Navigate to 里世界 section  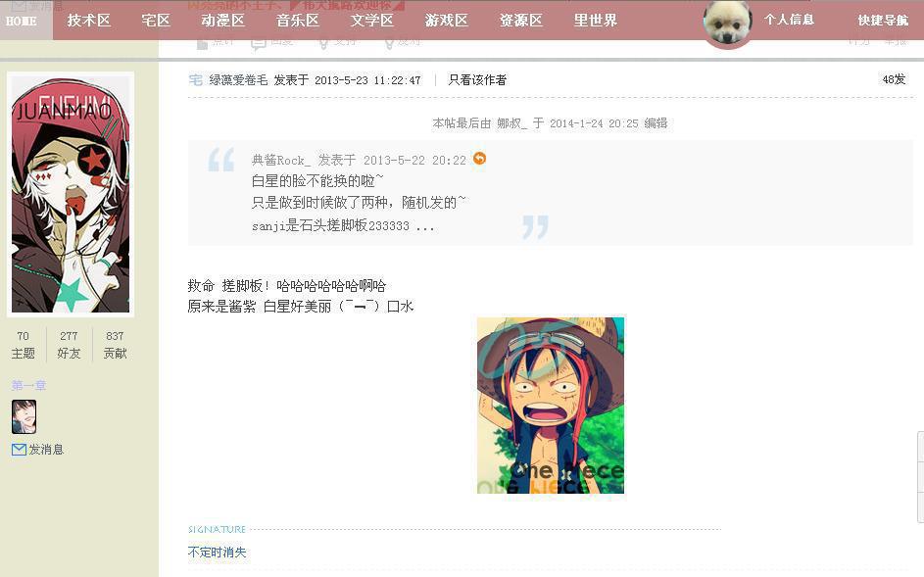pyautogui.click(x=596, y=21)
